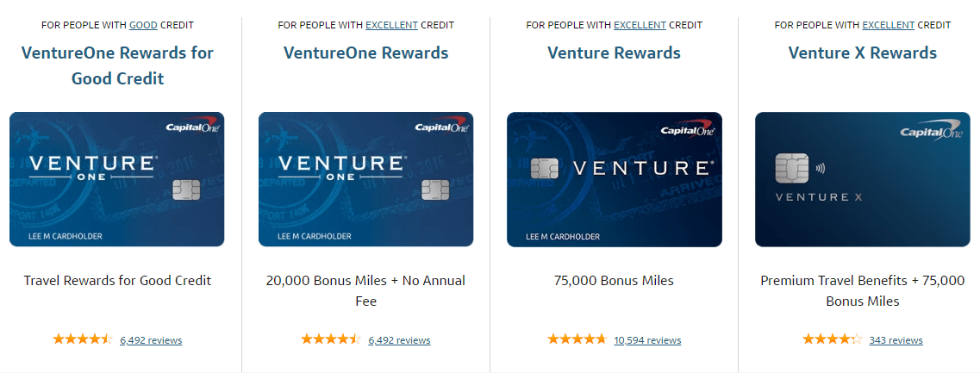Screen dimensions: 980x373
Task: Open the Venture Rewards title link
Action: [614, 53]
